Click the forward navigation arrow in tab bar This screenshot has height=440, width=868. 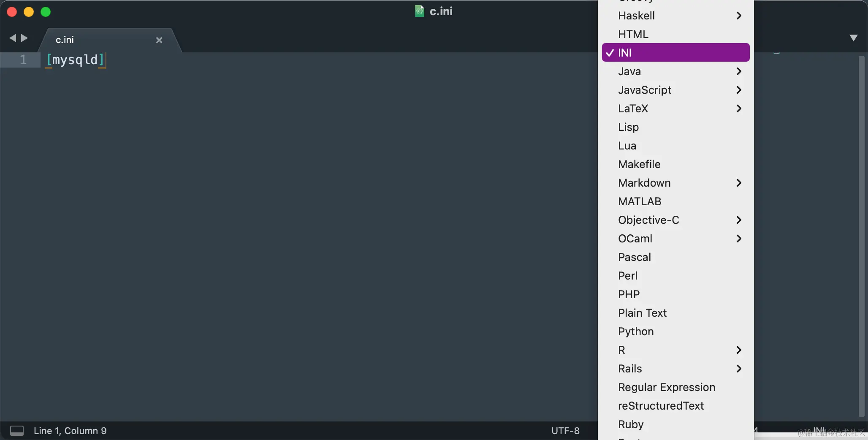coord(24,38)
